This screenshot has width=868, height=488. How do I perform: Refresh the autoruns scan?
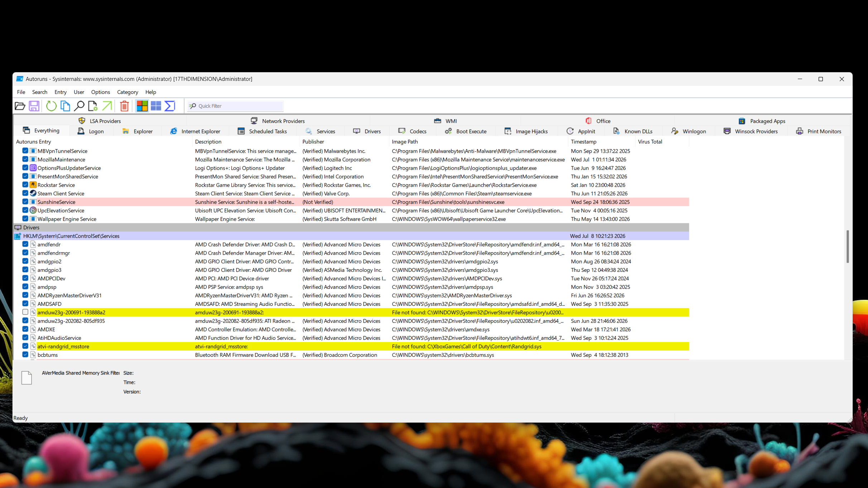click(51, 106)
